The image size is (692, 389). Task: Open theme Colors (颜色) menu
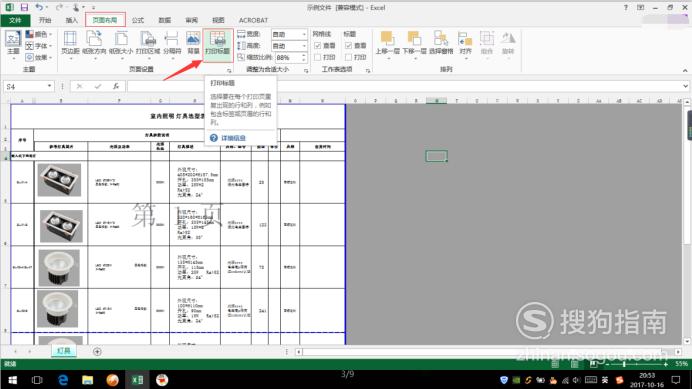39,34
